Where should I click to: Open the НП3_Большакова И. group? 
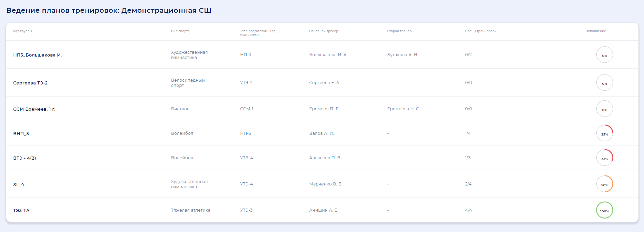(38, 55)
